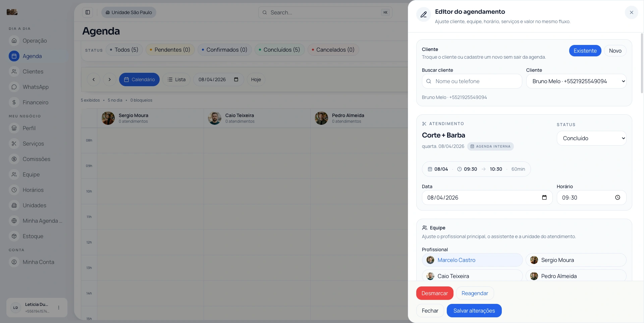644x323 pixels.
Task: Open the Estoque section icon
Action: [14, 236]
